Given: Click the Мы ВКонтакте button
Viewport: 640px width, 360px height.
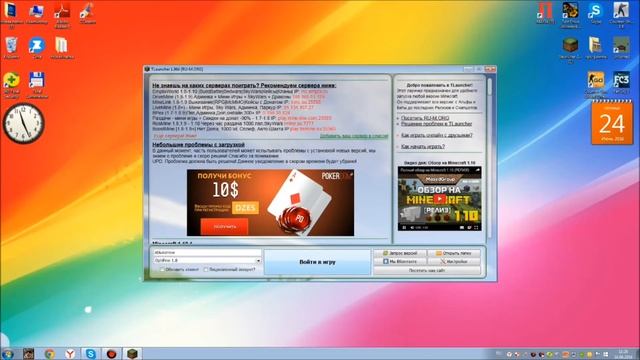Looking at the screenshot, I should 400,262.
